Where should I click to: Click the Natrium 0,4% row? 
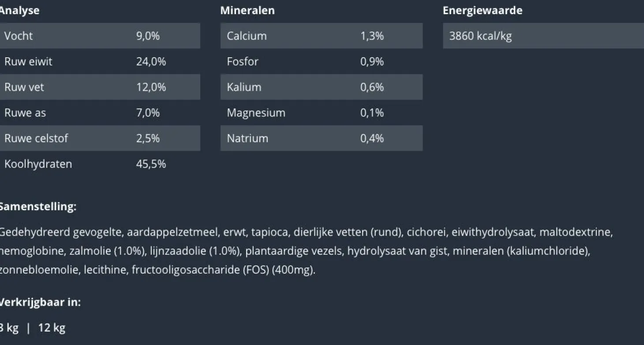tap(322, 138)
